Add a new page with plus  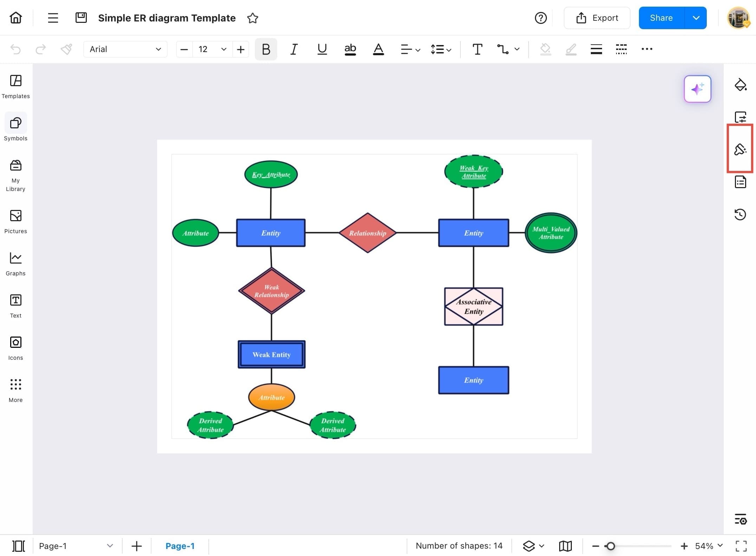(x=137, y=546)
